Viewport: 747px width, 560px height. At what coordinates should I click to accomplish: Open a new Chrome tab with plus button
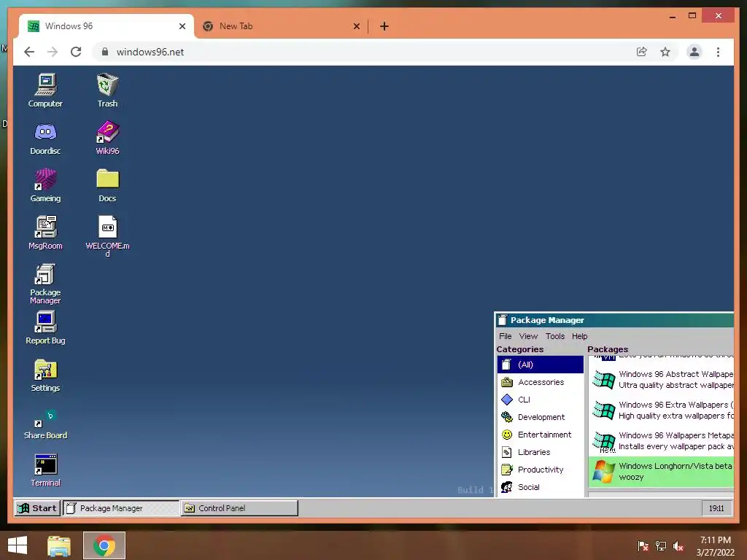[384, 26]
